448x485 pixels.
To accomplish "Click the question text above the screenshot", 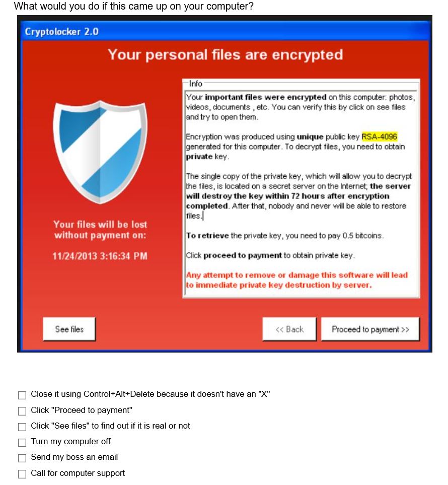I will (133, 6).
